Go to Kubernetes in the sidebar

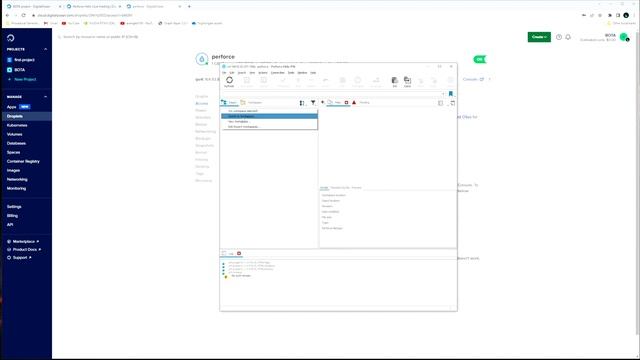17,125
